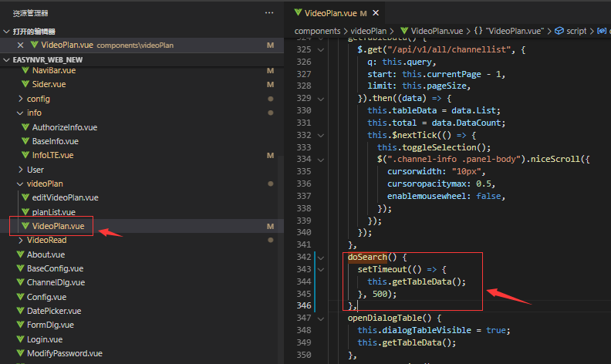This screenshot has height=364, width=611.
Task: Open Login.vue file
Action: coord(45,339)
